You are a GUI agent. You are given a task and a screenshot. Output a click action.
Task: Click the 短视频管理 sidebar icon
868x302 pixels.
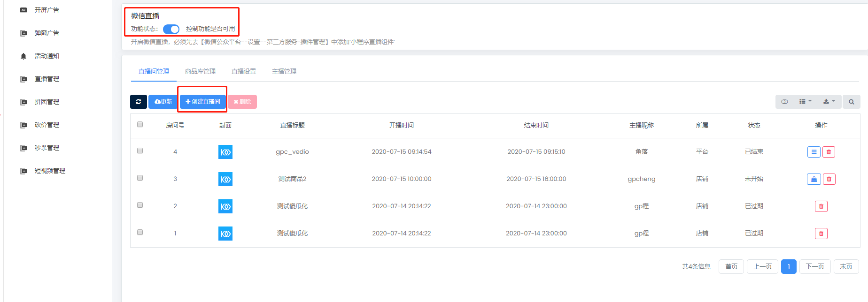pyautogui.click(x=23, y=171)
